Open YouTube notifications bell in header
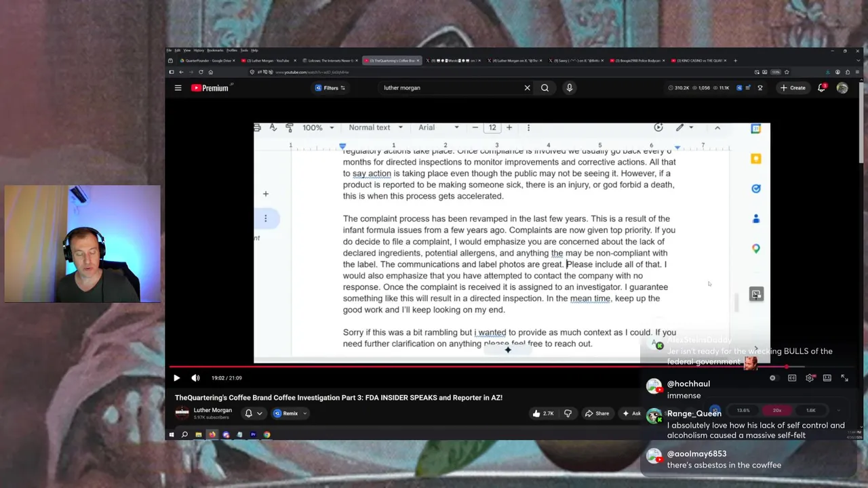 [x=822, y=87]
